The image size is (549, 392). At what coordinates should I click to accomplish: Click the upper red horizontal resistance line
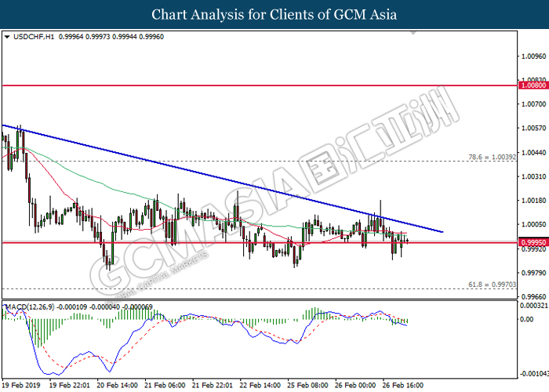(259, 85)
